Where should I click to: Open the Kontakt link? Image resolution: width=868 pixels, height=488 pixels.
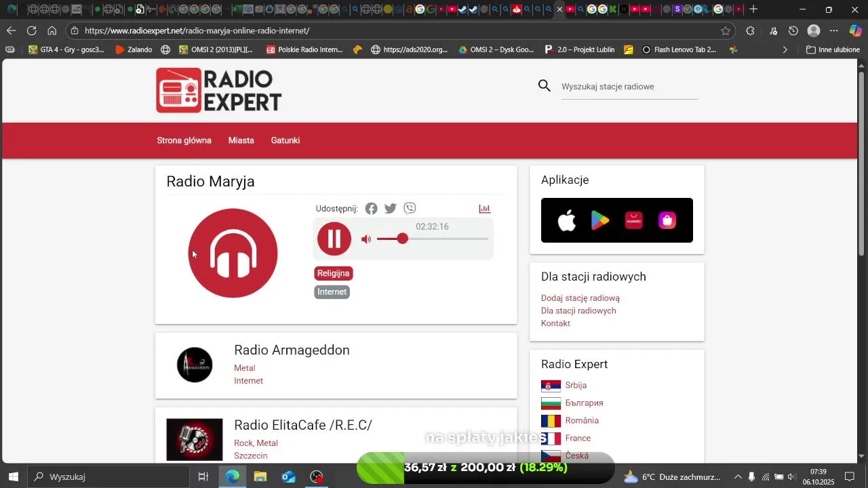555,323
